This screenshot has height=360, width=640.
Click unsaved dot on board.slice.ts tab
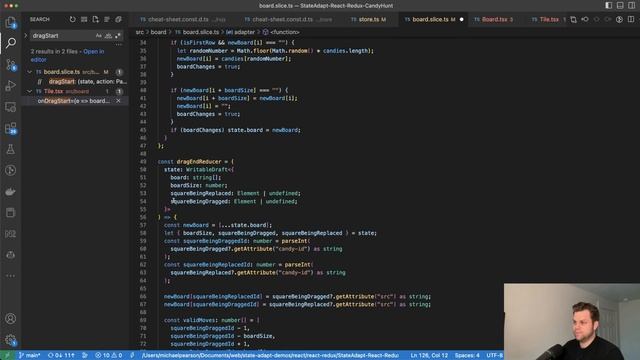coord(462,19)
